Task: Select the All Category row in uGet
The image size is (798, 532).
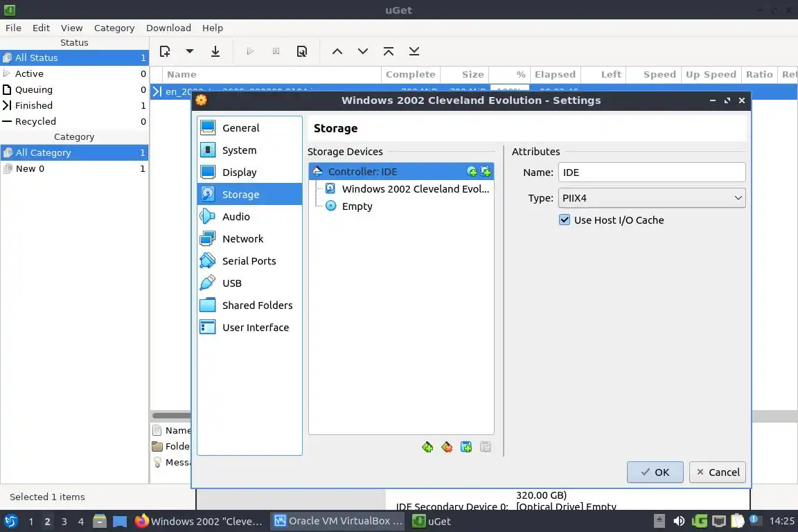Action: 74,152
